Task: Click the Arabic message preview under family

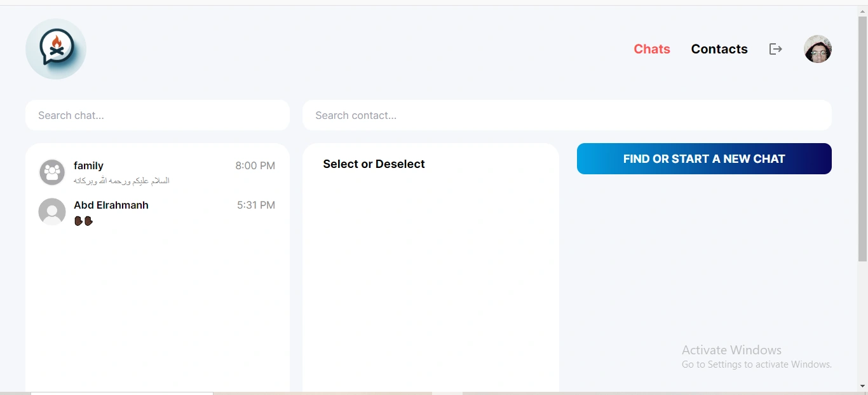Action: (121, 181)
